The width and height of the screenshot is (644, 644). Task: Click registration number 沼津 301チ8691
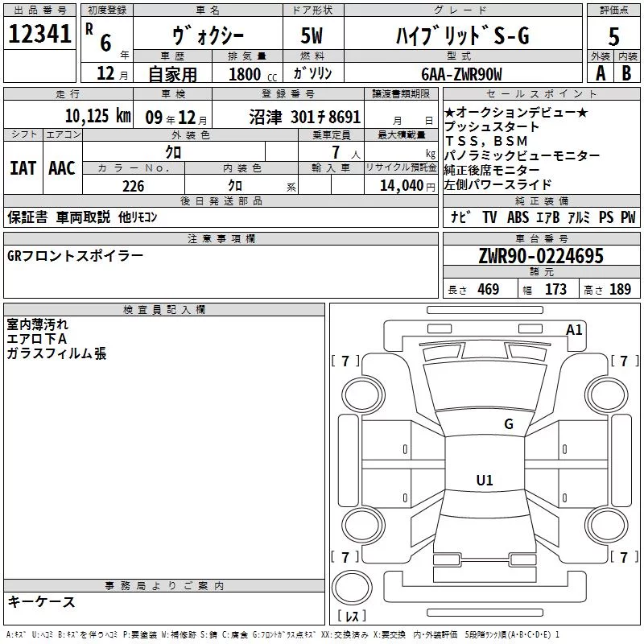click(305, 117)
